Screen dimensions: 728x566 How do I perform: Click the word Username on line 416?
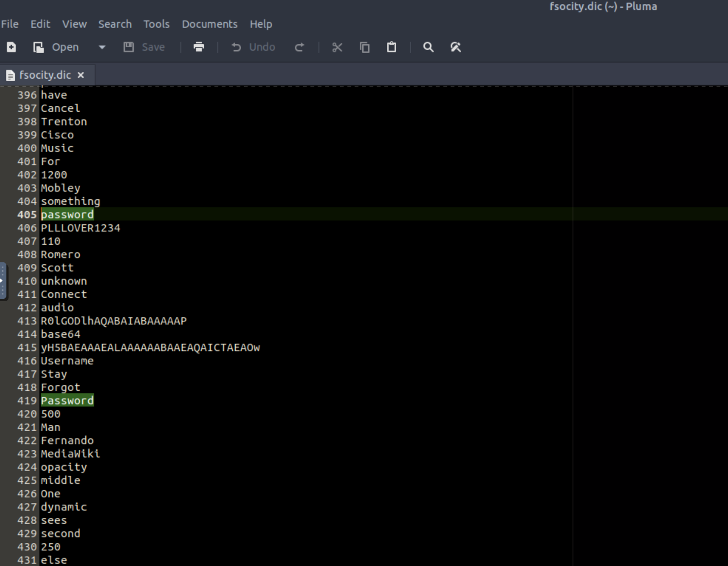(67, 361)
